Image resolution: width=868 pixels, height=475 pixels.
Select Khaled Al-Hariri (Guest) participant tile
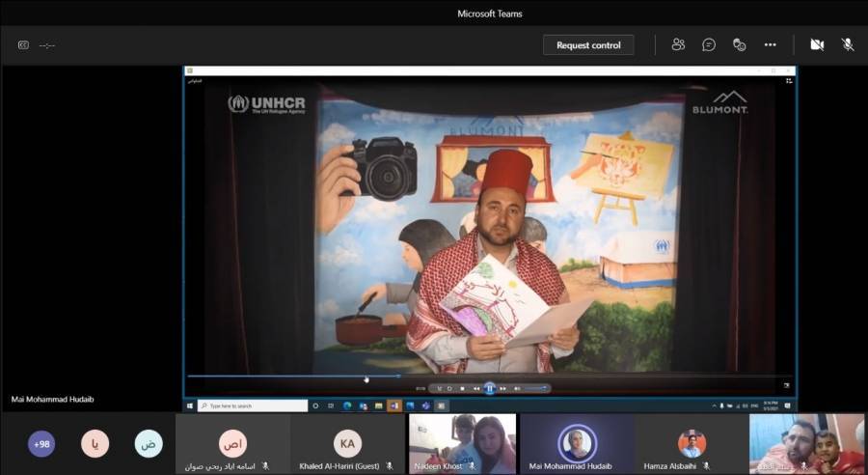[347, 444]
